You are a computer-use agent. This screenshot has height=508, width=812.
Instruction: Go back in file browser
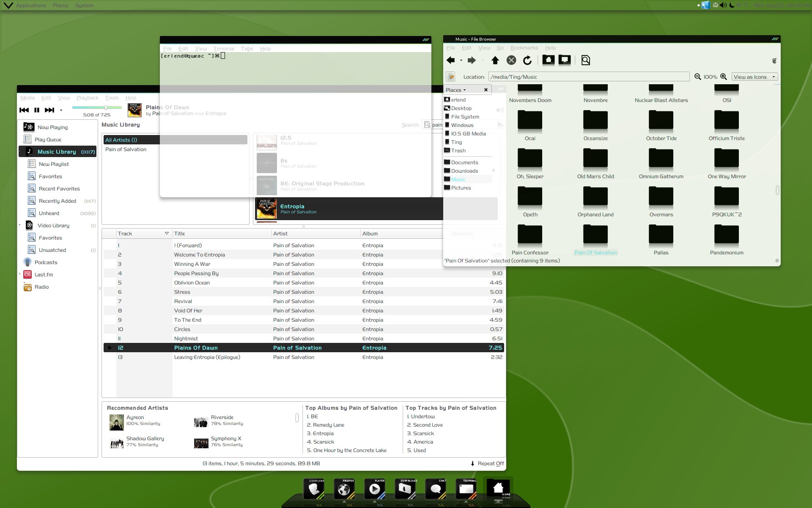tap(451, 60)
